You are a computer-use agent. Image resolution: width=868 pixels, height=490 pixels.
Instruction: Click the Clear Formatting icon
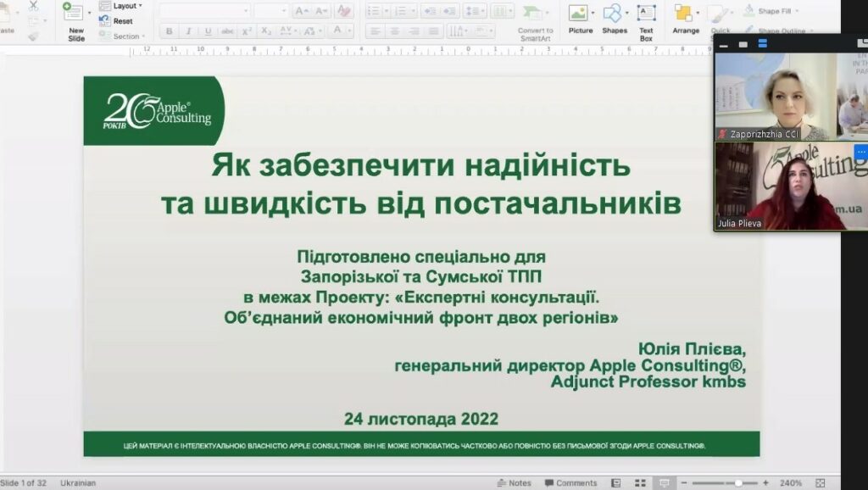(344, 10)
